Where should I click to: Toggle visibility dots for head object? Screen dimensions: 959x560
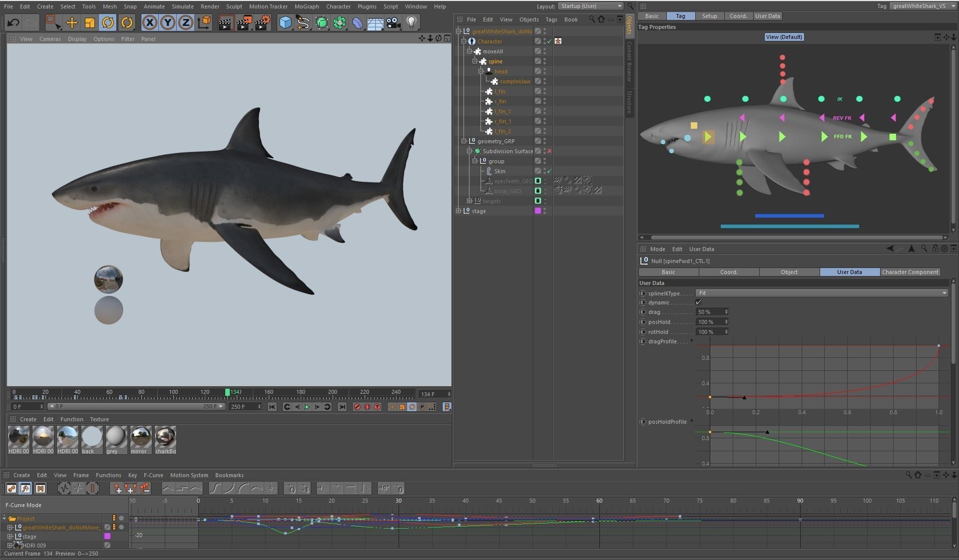pos(544,71)
